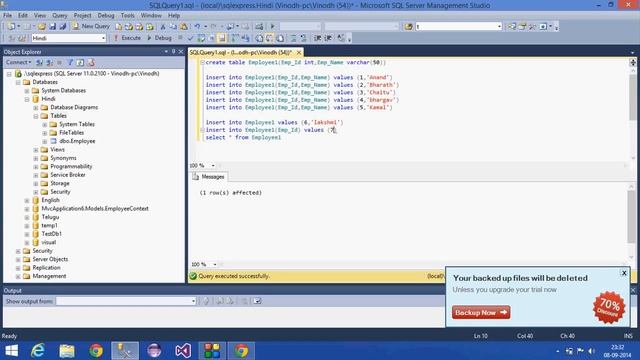The width and height of the screenshot is (640, 360).
Task: Toggle word wrap in the Output pane toolbar
Action: tap(257, 301)
